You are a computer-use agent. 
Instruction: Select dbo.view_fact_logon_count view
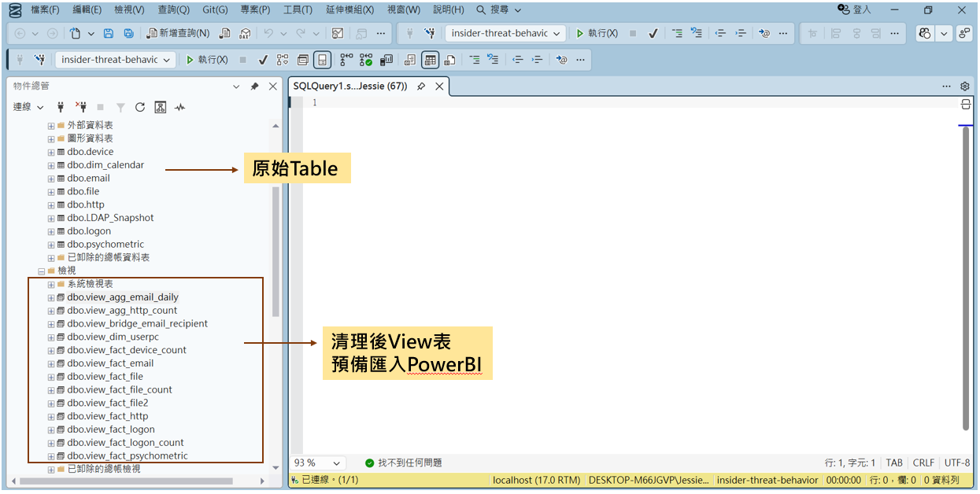click(x=125, y=443)
